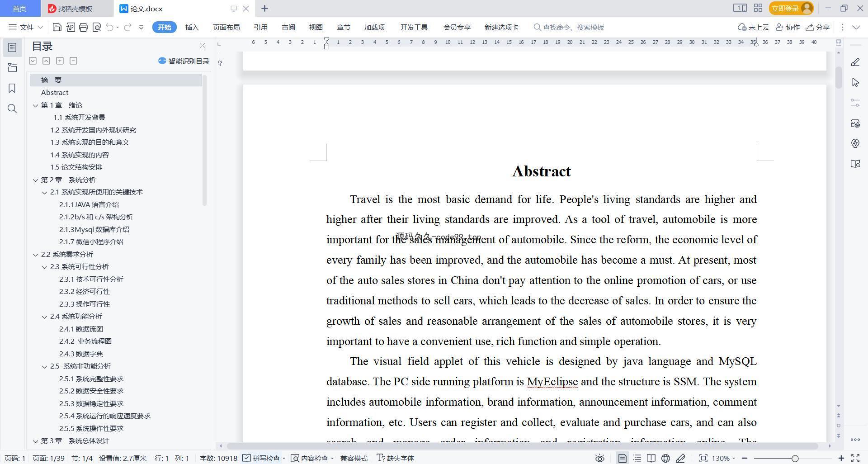Click the zoom in plus button
This screenshot has height=464, width=868.
tap(841, 458)
